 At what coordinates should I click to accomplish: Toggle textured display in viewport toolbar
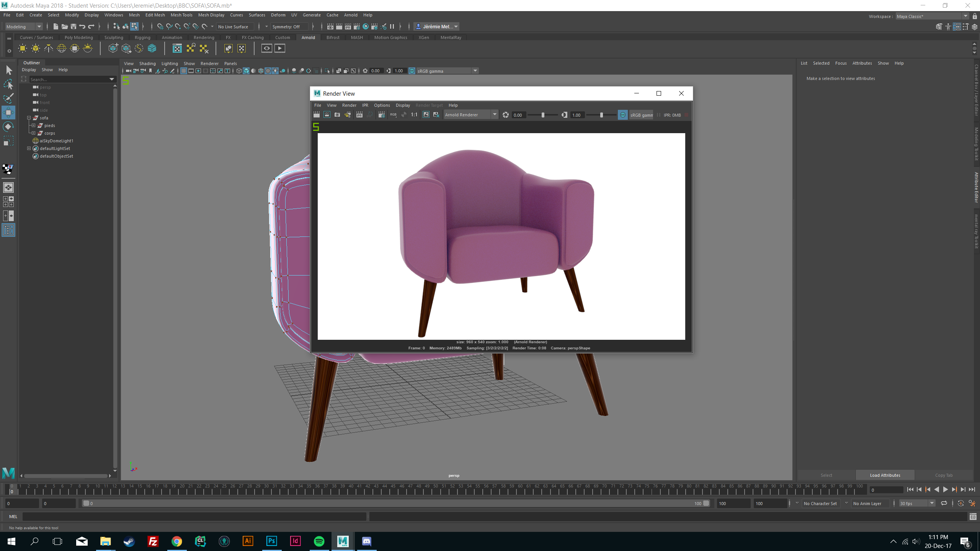tap(268, 71)
